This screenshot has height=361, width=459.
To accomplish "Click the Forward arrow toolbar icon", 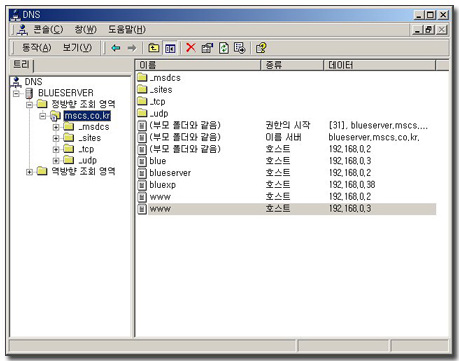I will pos(132,48).
